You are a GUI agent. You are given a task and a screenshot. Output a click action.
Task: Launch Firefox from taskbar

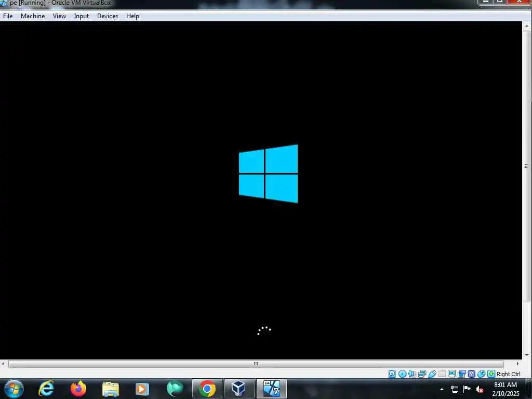pos(78,389)
